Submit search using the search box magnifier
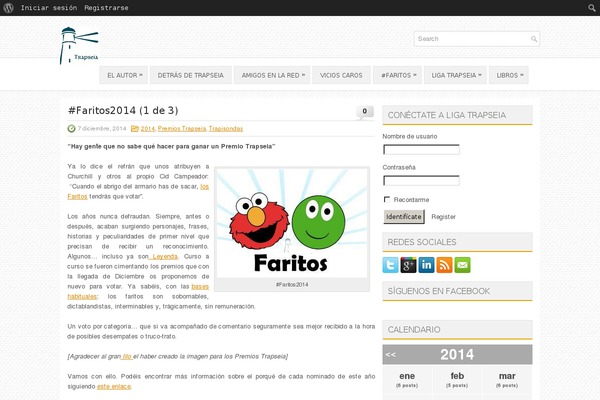The width and height of the screenshot is (600, 400). click(x=534, y=39)
